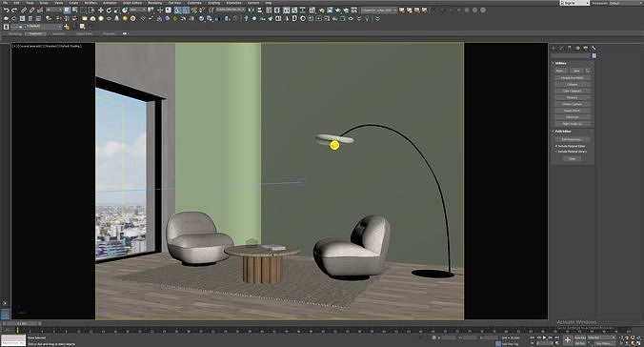This screenshot has height=347, width=644.
Task: Open the Selected key filter dropdown
Action: tap(602, 337)
